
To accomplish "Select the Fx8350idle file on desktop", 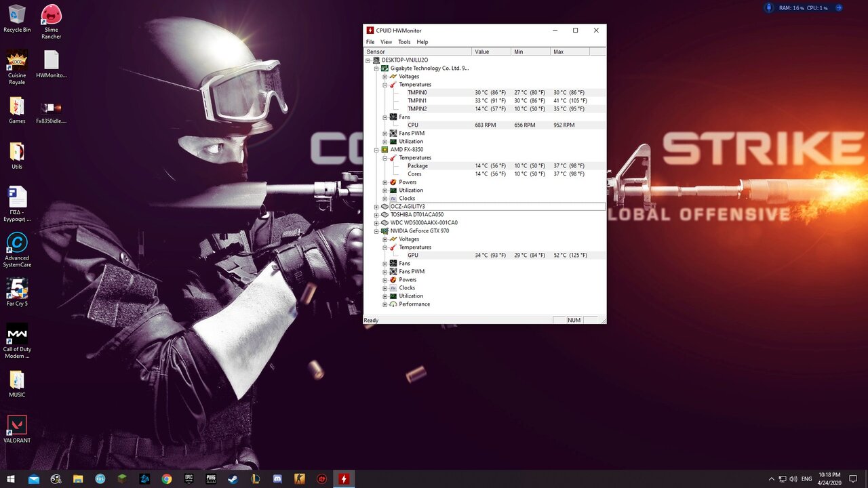I will (52, 112).
